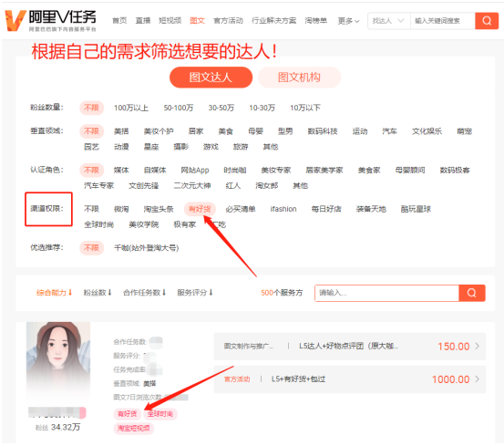Select the 图文 nav item
Viewport: 504px width, 446px height.
pyautogui.click(x=197, y=21)
